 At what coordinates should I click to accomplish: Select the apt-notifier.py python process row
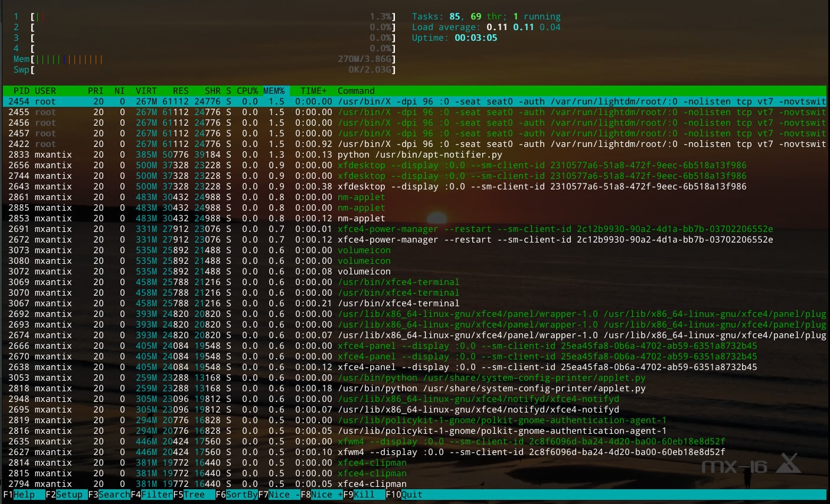pos(414,155)
